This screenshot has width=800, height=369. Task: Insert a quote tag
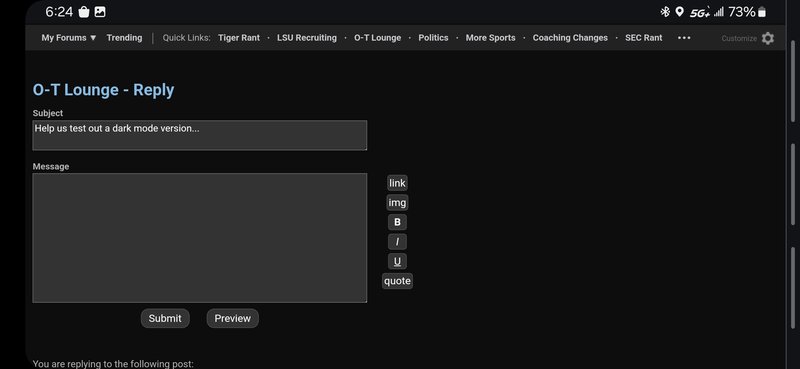click(397, 281)
